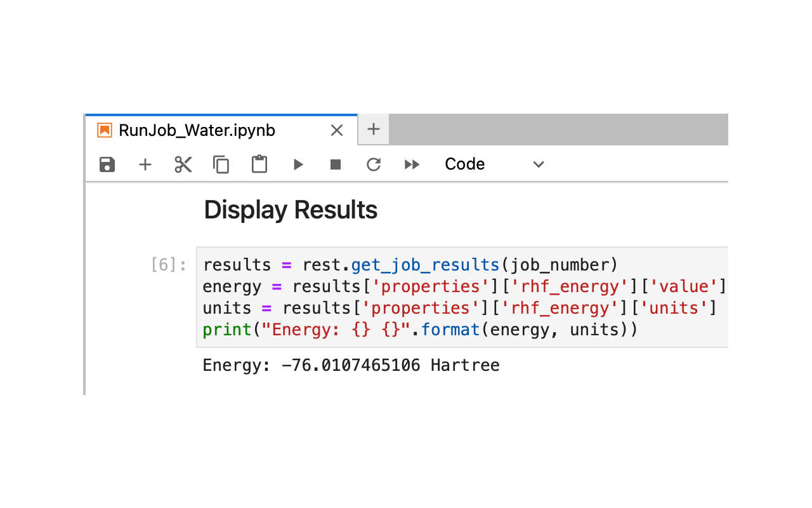Open the cell type dropdown showing Code
Viewport: 812px width, 508px height.
click(464, 164)
